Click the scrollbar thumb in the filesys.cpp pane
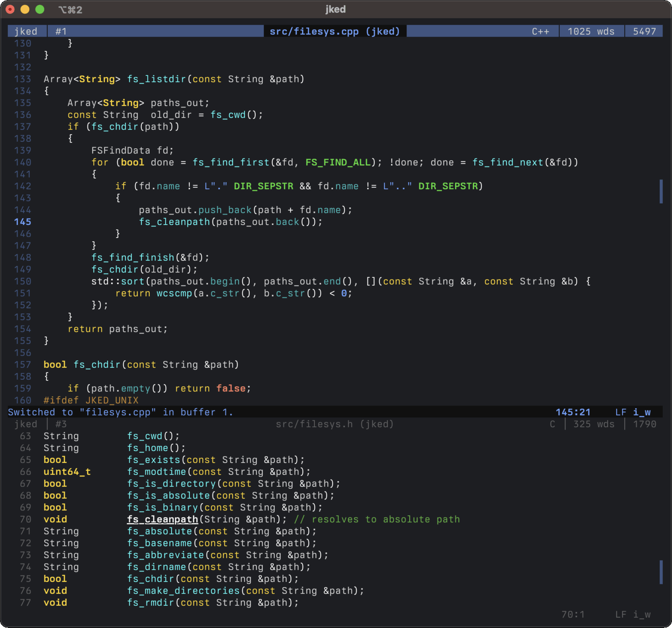Screen dimensions: 672x628 click(x=661, y=192)
